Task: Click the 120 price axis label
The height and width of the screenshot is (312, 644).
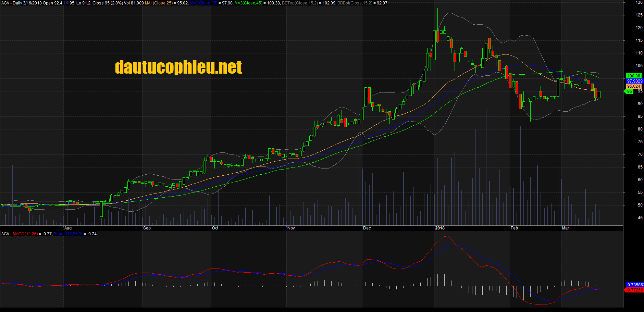Action: [x=639, y=28]
